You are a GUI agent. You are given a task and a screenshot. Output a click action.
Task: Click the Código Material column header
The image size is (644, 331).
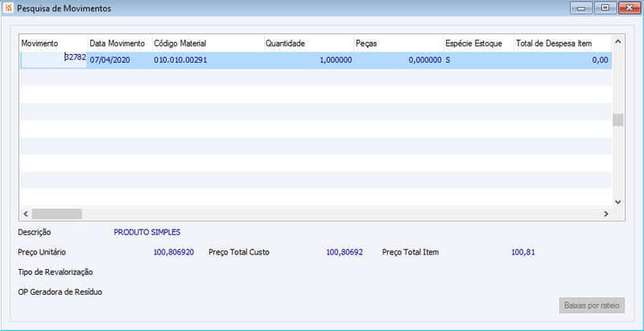tap(208, 43)
